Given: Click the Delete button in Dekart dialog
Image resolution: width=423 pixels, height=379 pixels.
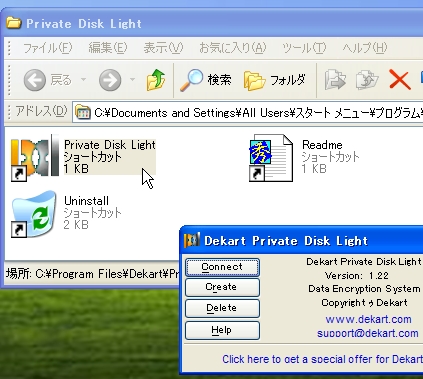Looking at the screenshot, I should pyautogui.click(x=222, y=308).
